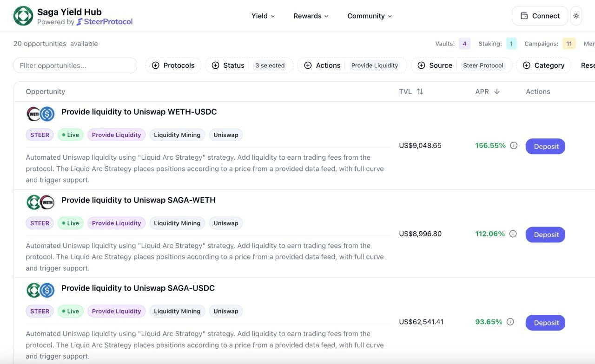Open the Category filter dropdown

(543, 65)
